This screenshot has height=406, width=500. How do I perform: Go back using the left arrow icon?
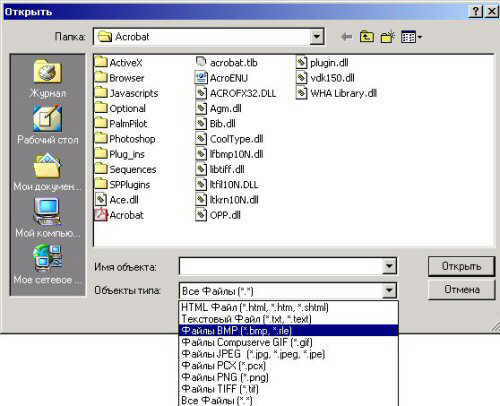click(347, 37)
